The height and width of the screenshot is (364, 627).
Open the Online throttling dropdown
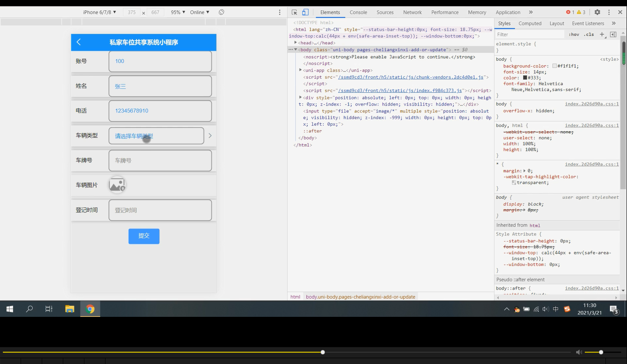(x=200, y=12)
